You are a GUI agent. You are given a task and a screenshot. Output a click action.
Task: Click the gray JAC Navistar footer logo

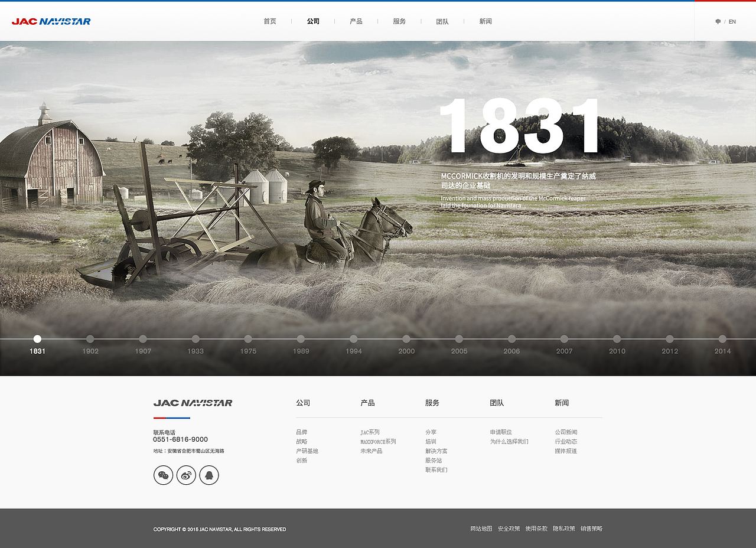pos(193,403)
